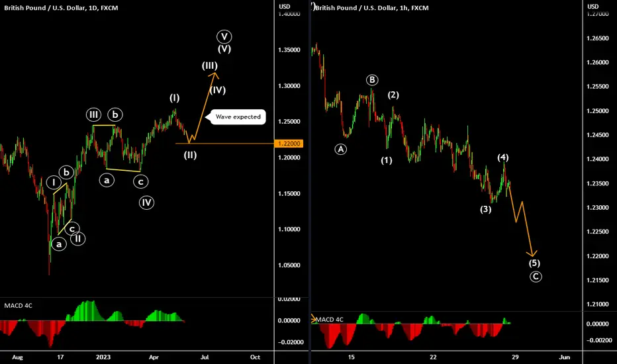Click the 1.10000 price level on the daily axis
Image resolution: width=617 pixels, height=364 pixels.
289,230
